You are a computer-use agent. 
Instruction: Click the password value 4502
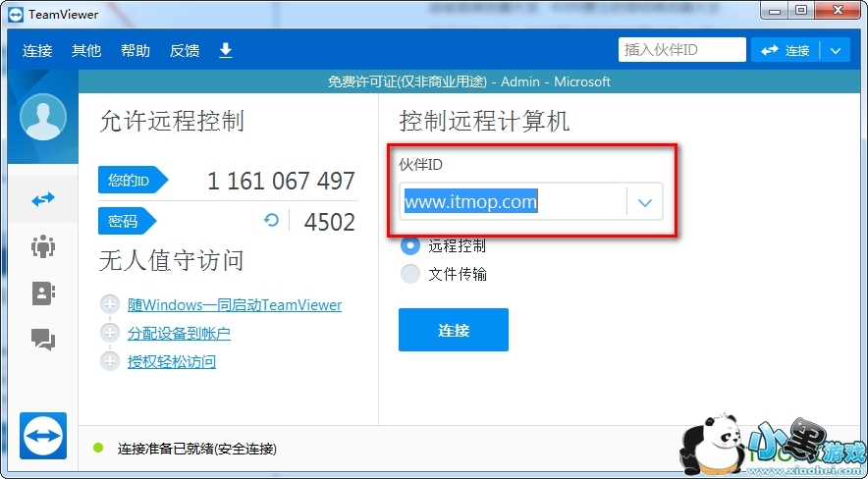click(329, 222)
